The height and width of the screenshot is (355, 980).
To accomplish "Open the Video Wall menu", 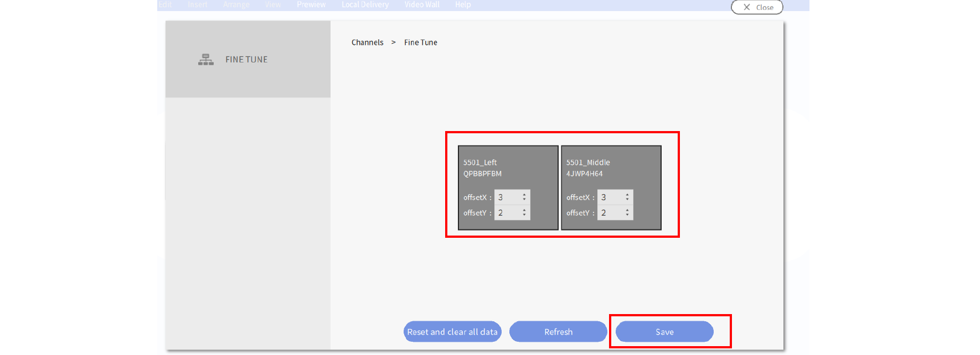I will click(422, 4).
